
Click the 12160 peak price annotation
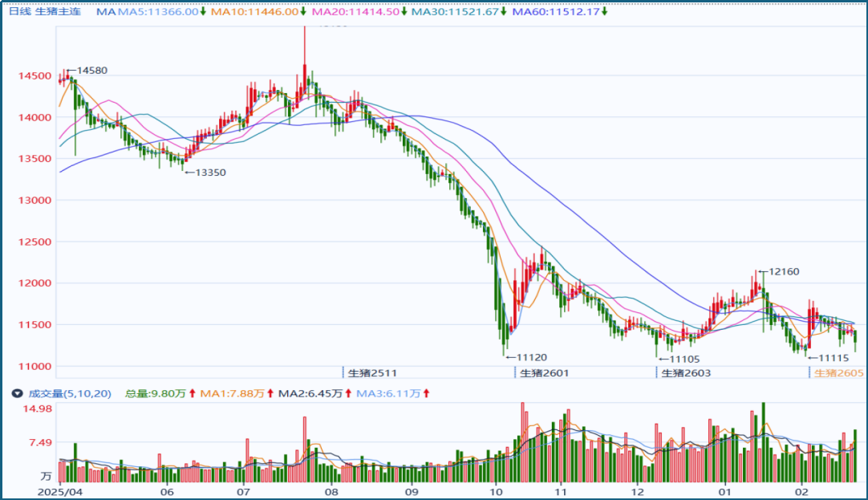[x=784, y=272]
